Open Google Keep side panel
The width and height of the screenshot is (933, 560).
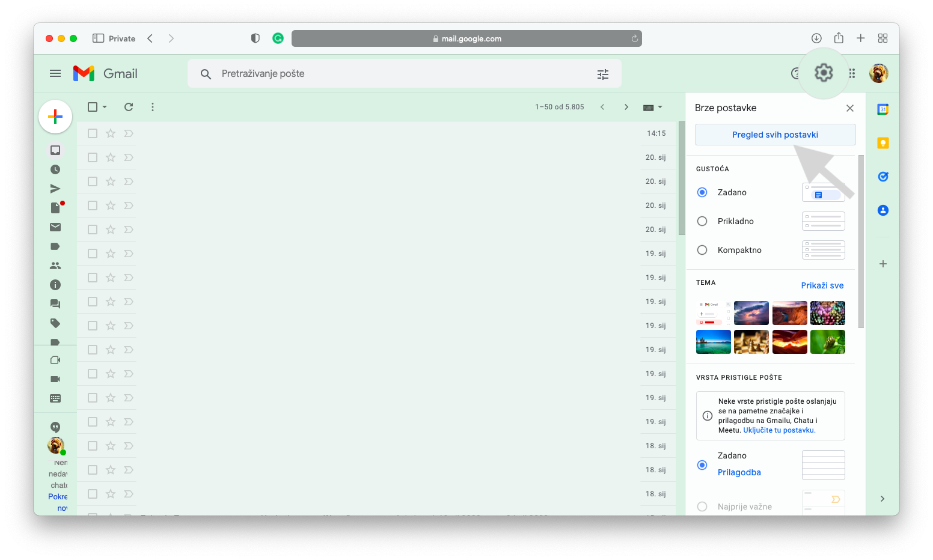point(883,143)
